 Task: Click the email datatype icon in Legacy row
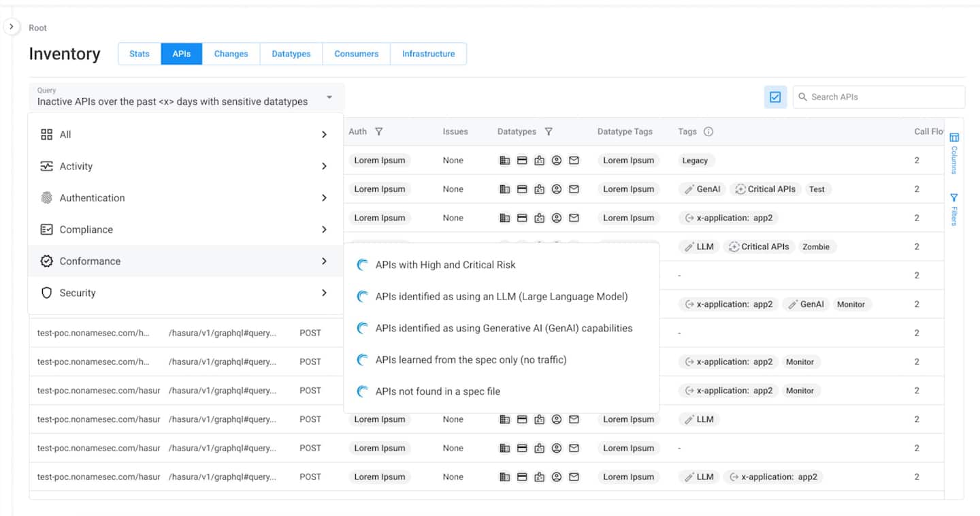(x=574, y=161)
